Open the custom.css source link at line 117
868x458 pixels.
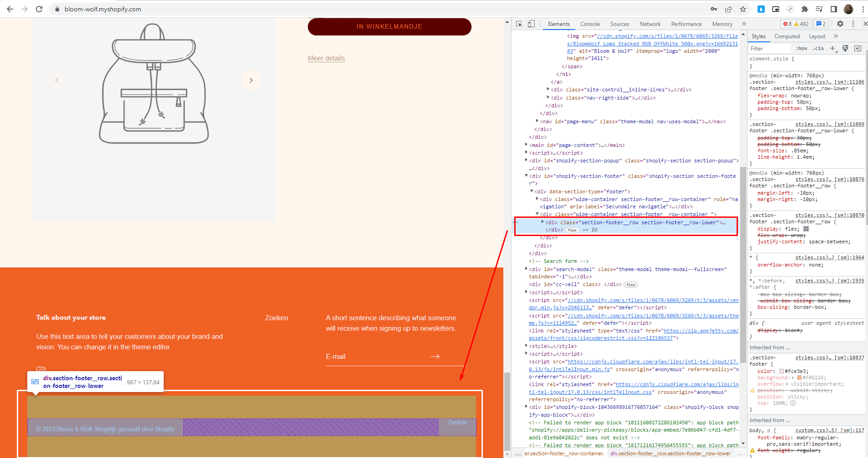pyautogui.click(x=830, y=430)
